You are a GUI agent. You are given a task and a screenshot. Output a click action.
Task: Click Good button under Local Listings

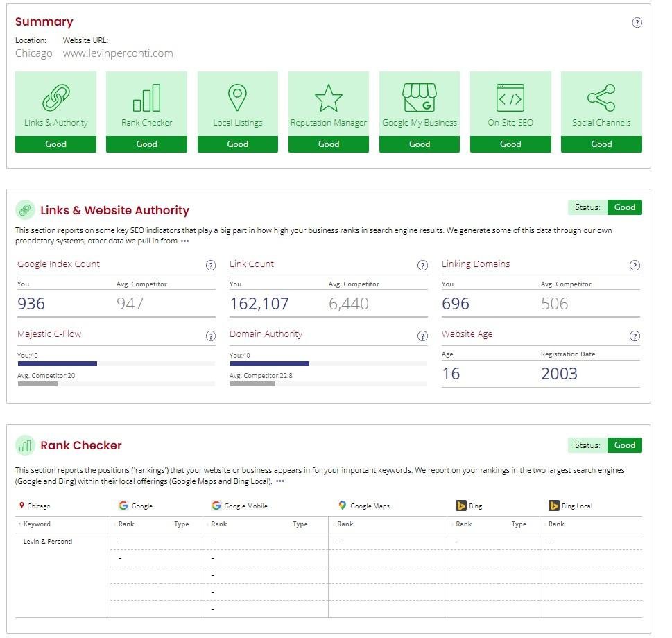tap(237, 144)
